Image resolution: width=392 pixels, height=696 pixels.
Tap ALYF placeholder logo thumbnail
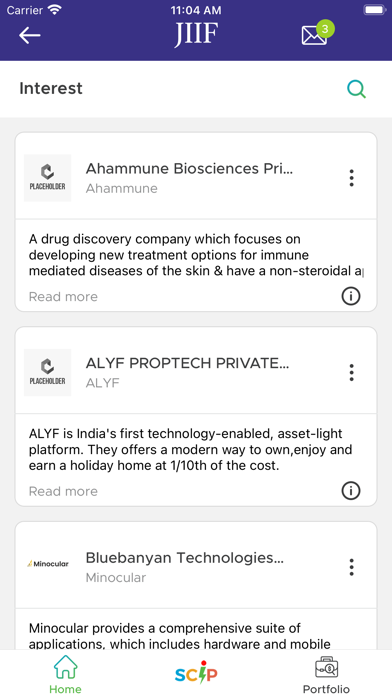pos(48,372)
